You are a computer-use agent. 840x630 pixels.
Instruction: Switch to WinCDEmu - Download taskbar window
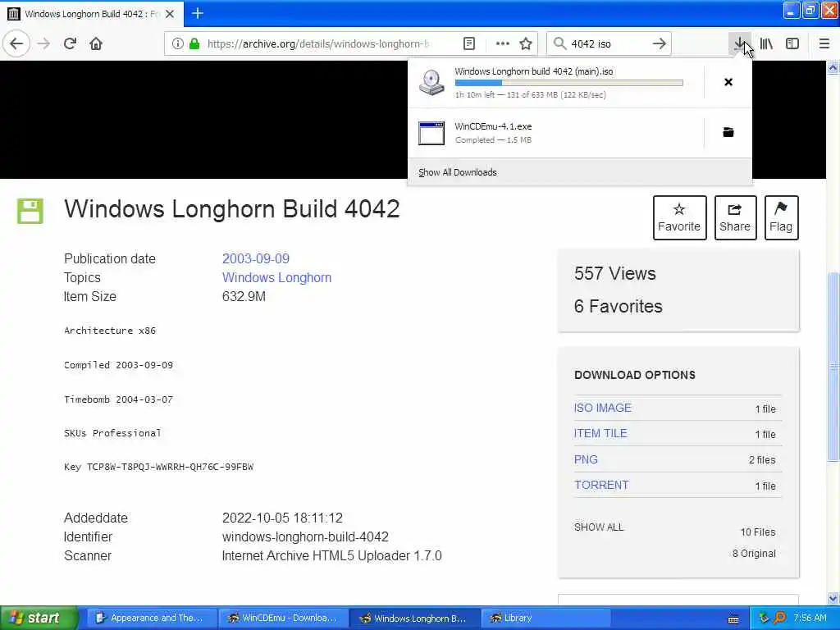(282, 619)
